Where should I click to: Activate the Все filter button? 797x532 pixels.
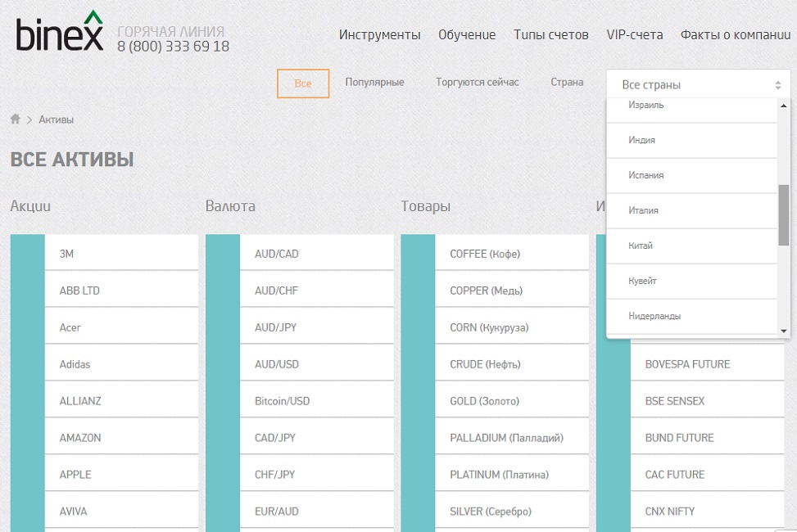tap(303, 83)
